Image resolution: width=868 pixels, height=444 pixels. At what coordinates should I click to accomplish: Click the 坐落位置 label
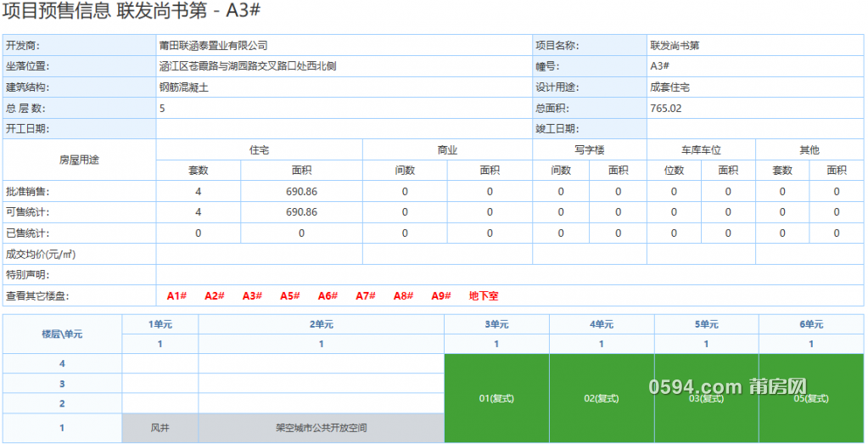tap(28, 66)
